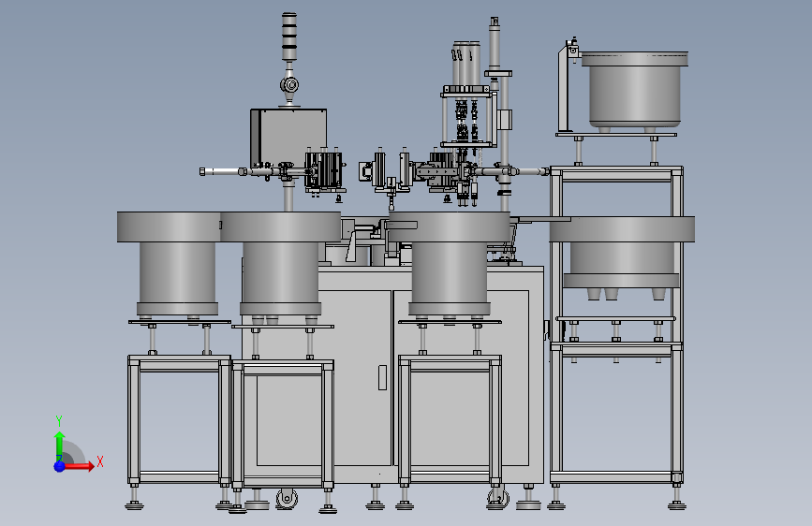Click the blue Z-axis ball of the triad
The image size is (812, 526).
60,466
